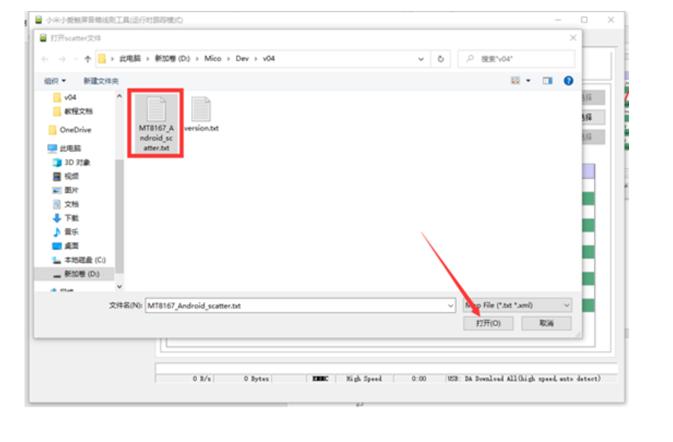The height and width of the screenshot is (442, 673).
Task: Select 此电脑 This PC in the sidebar
Action: coord(64,148)
